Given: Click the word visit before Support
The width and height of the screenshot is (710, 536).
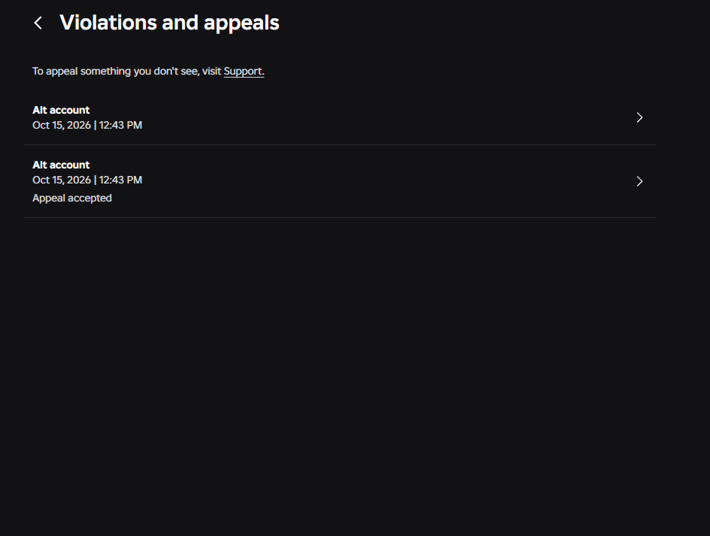Looking at the screenshot, I should (211, 72).
